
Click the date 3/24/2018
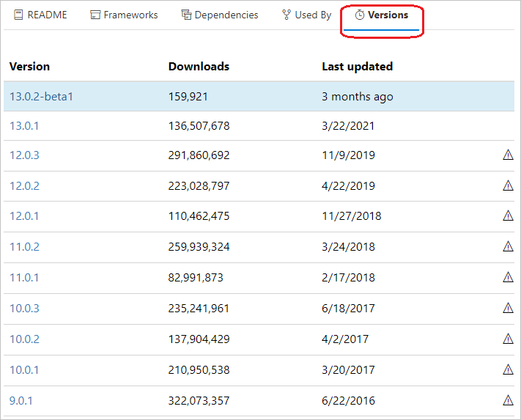(348, 247)
